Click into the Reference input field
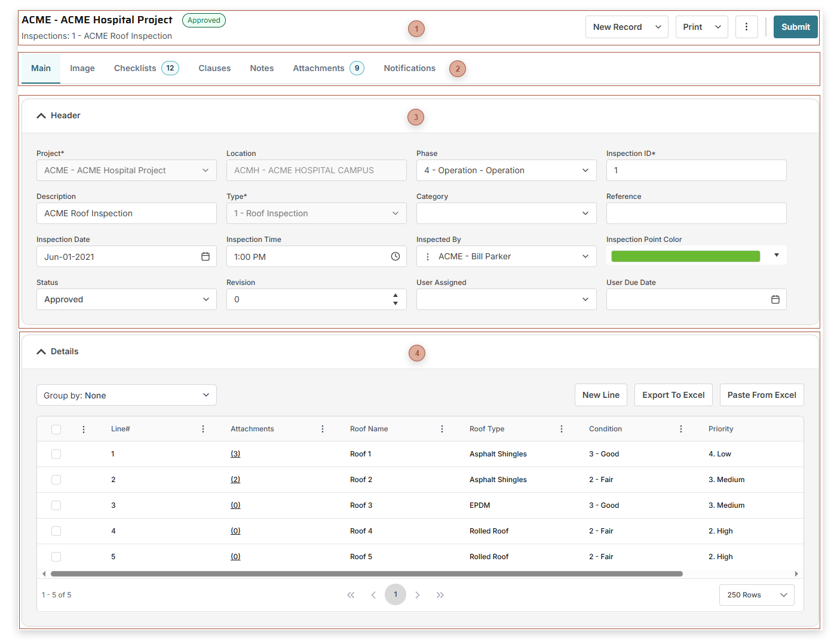Image resolution: width=834 pixels, height=644 pixels. coord(696,213)
